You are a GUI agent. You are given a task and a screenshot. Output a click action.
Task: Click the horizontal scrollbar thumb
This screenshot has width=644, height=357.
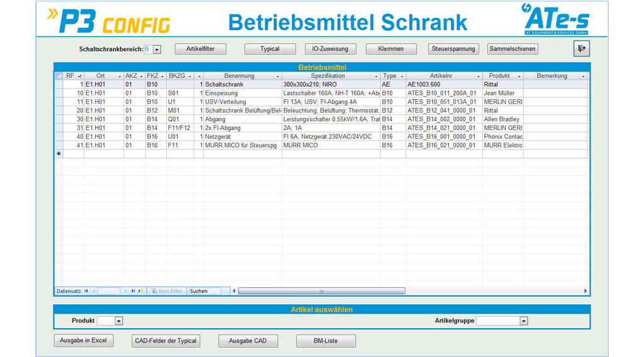(321, 291)
